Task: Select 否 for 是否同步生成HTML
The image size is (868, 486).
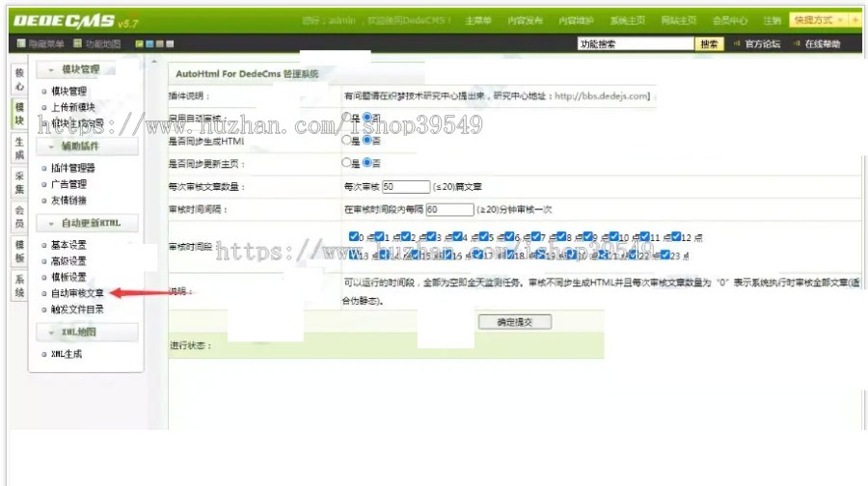Action: tap(367, 140)
